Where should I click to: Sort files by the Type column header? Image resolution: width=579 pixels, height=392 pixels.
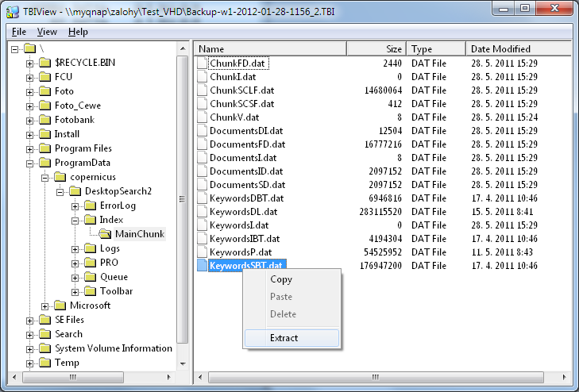(x=436, y=48)
